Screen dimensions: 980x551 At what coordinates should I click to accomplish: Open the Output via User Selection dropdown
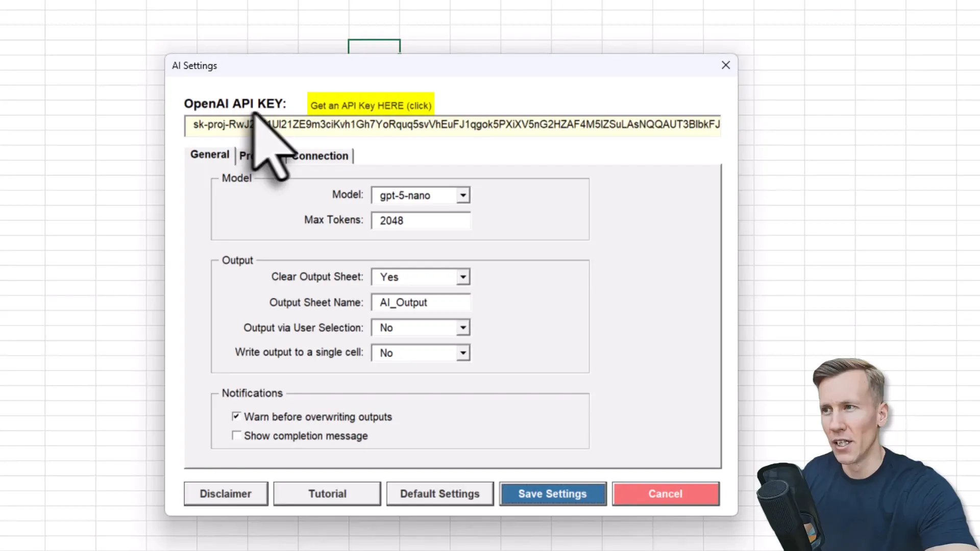click(x=462, y=328)
